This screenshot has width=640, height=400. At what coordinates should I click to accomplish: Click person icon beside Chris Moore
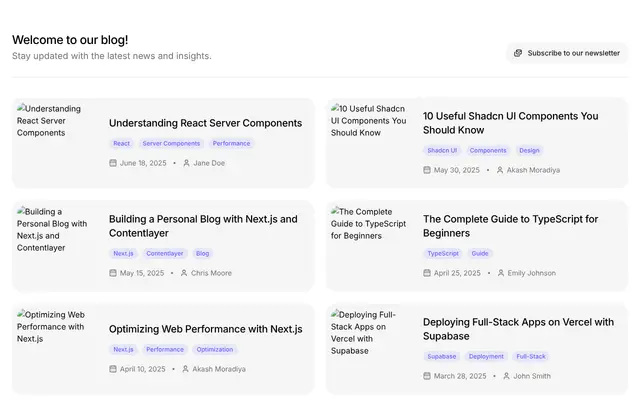click(x=184, y=273)
